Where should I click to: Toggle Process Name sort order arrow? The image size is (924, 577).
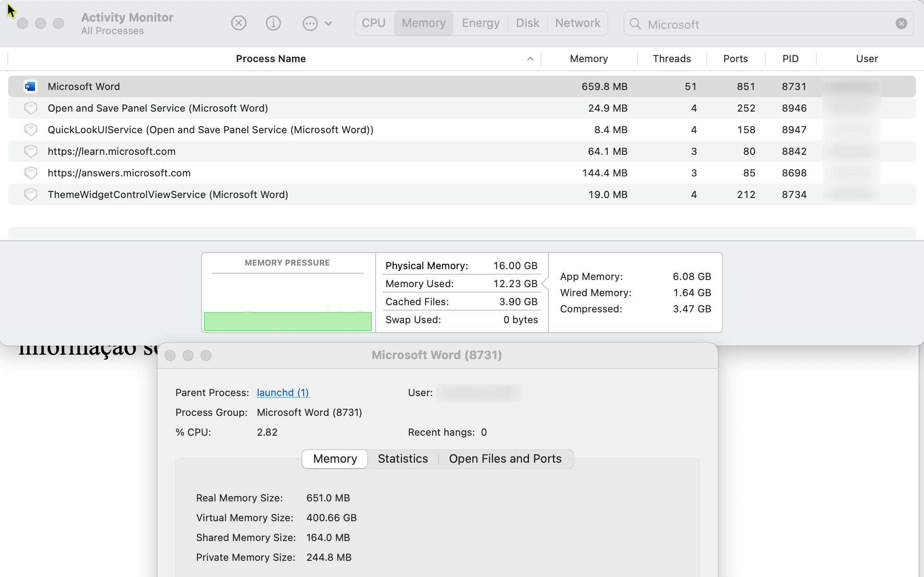tap(530, 59)
